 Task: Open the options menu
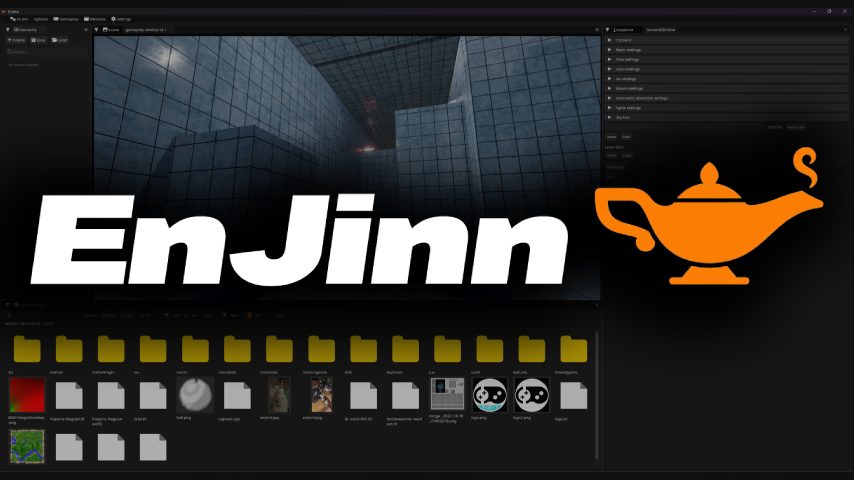click(41, 19)
